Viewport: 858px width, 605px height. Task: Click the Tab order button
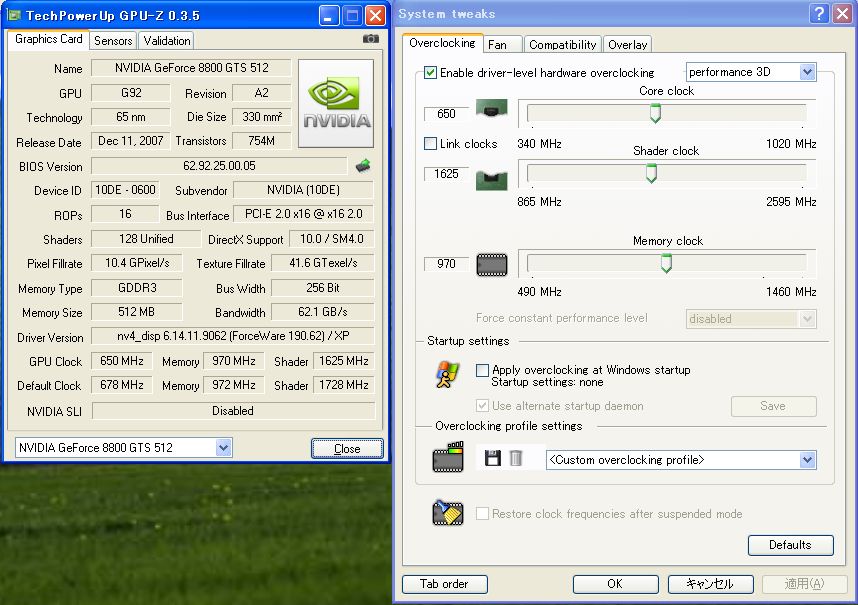444,584
